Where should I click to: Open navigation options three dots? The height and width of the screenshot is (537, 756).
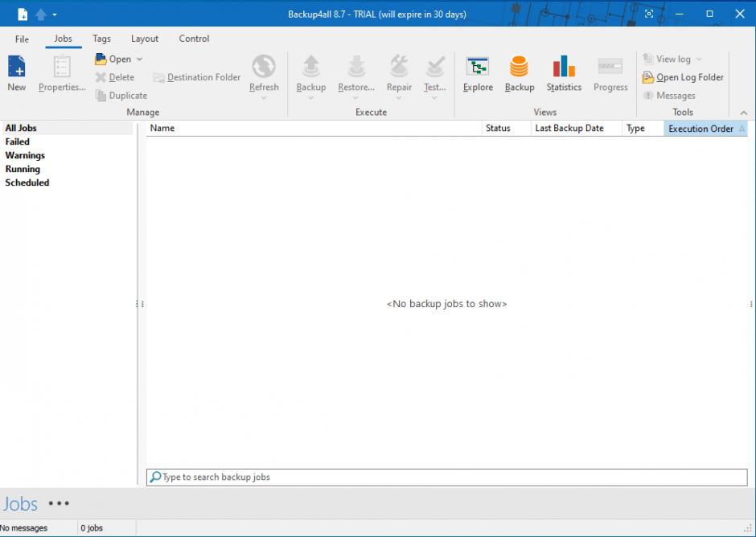click(x=59, y=504)
